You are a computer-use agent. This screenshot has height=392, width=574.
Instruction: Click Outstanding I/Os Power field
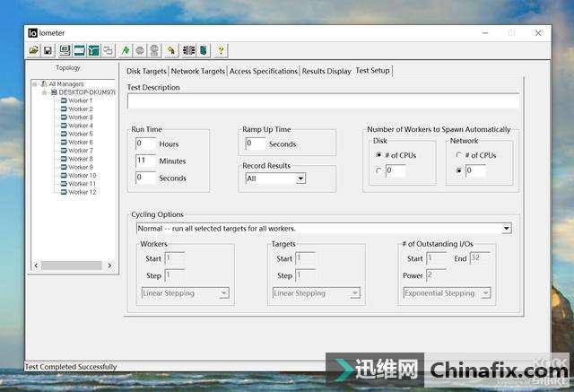pos(437,275)
